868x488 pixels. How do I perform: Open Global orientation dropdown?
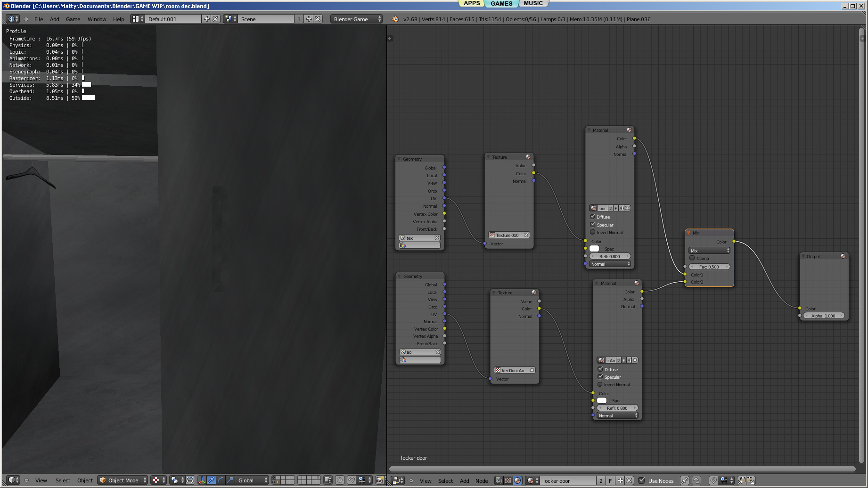pos(252,480)
